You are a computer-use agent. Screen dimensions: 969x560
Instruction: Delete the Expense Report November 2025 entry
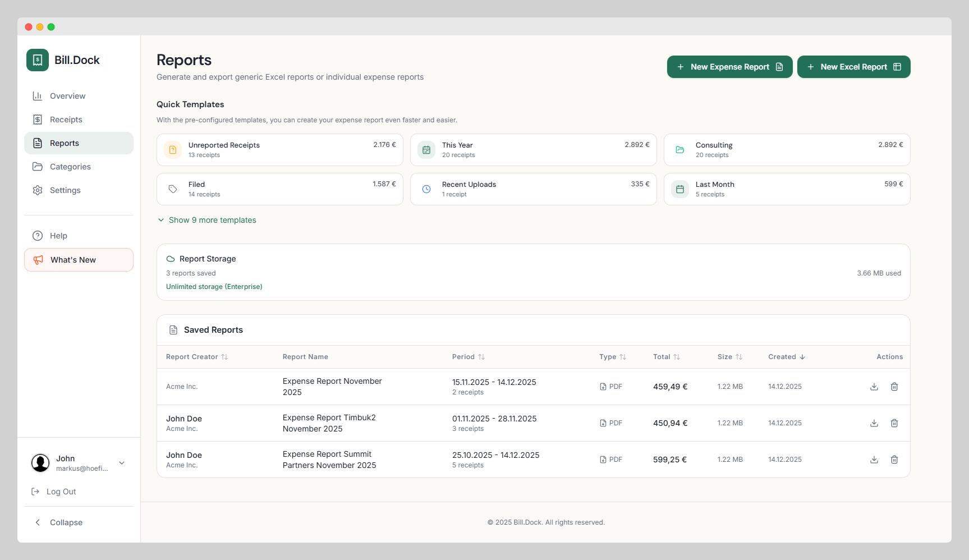coord(894,387)
